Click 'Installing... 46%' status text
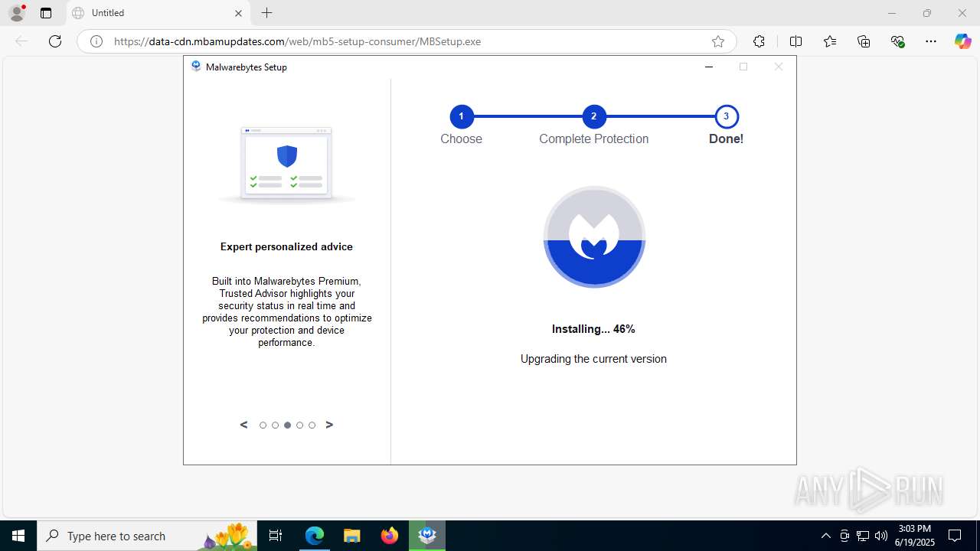The height and width of the screenshot is (551, 980). 593,329
